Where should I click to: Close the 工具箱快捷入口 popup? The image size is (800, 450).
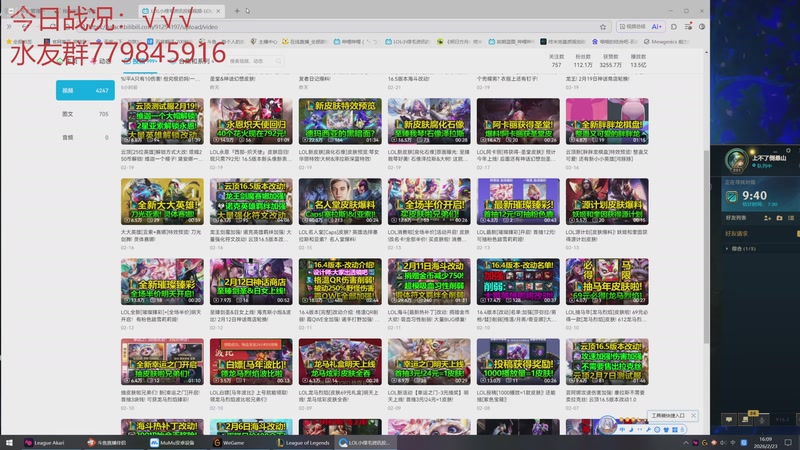click(693, 415)
